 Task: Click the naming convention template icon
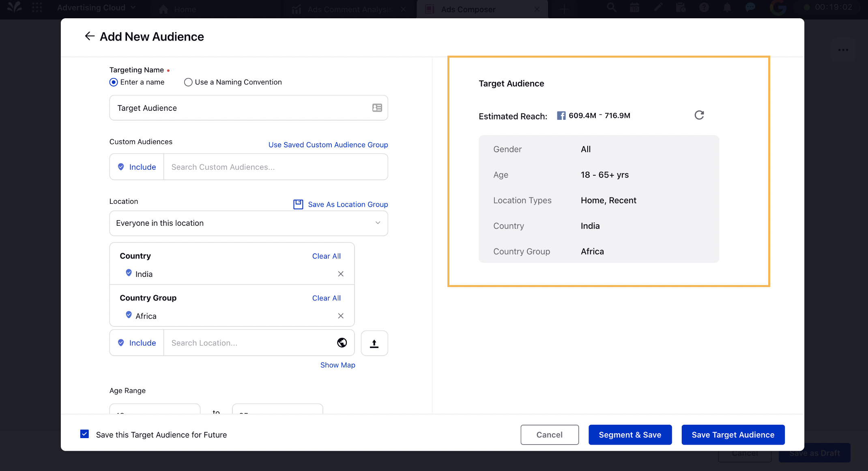coord(377,108)
